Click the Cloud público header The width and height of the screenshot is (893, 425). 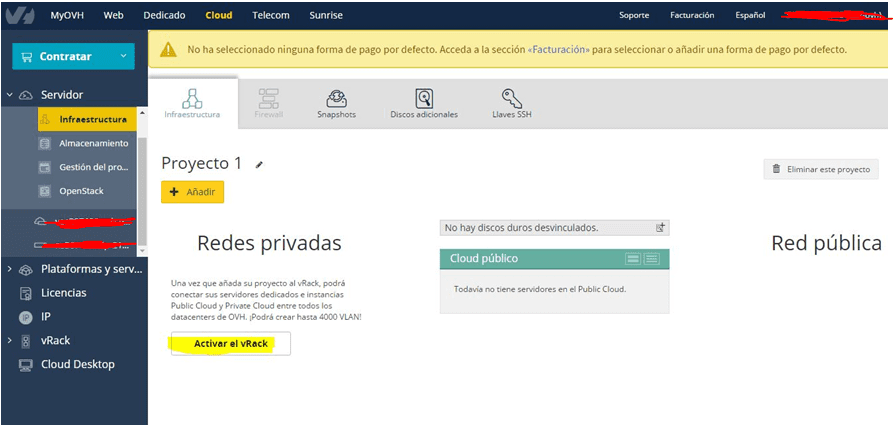(555, 259)
